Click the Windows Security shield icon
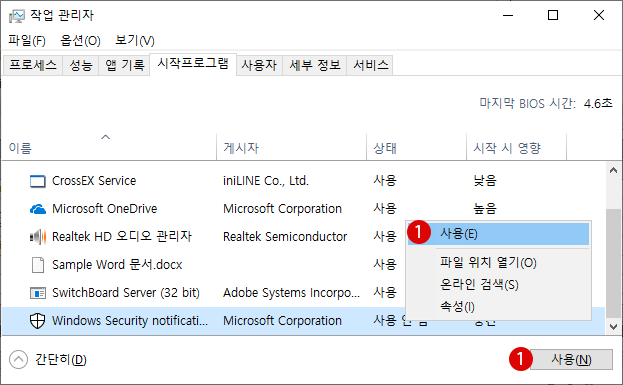 (38, 321)
